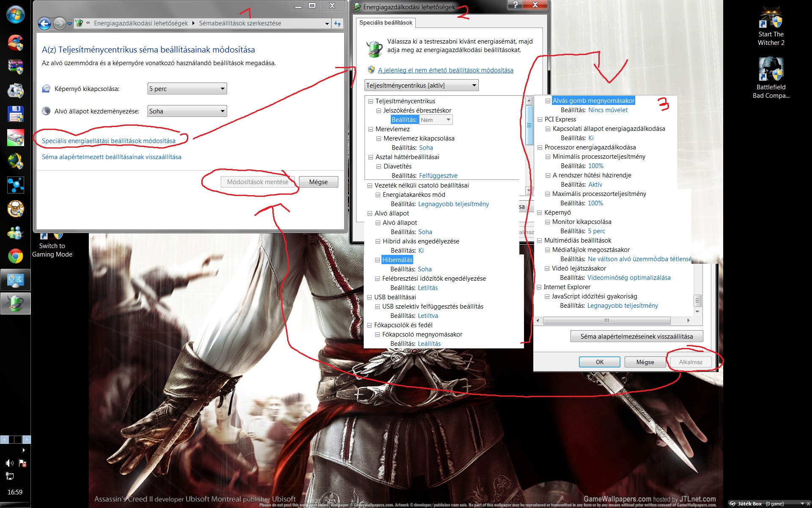The width and height of the screenshot is (812, 508).
Task: Select the Speciális beállítások tab
Action: [x=386, y=23]
